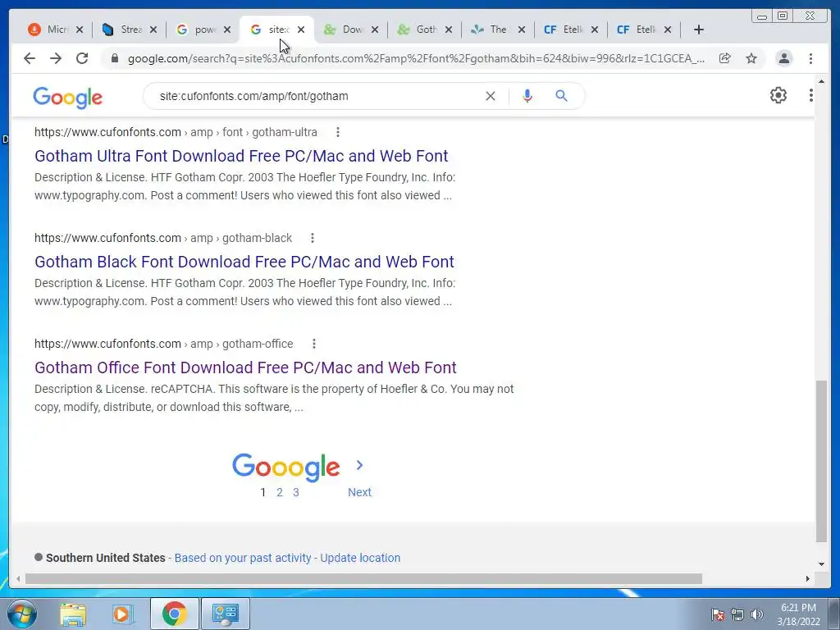Screen dimensions: 840x630
Task: Bookmark this page with the star
Action: point(751,58)
